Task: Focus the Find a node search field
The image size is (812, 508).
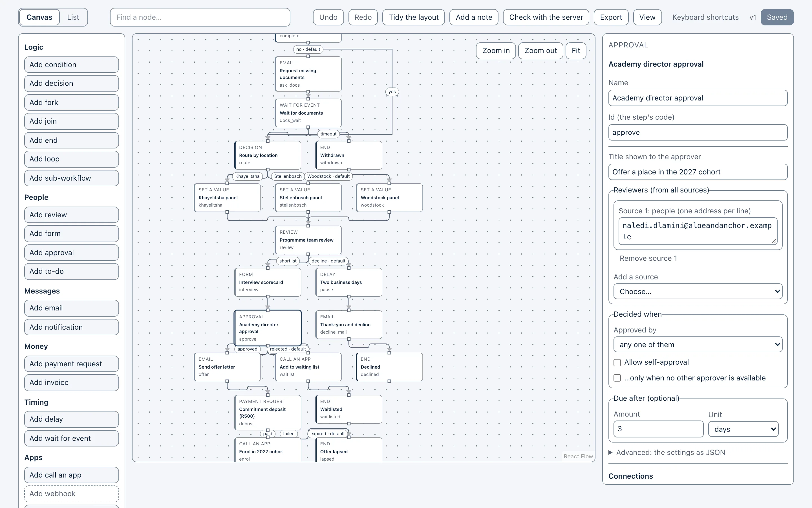Action: [x=200, y=17]
